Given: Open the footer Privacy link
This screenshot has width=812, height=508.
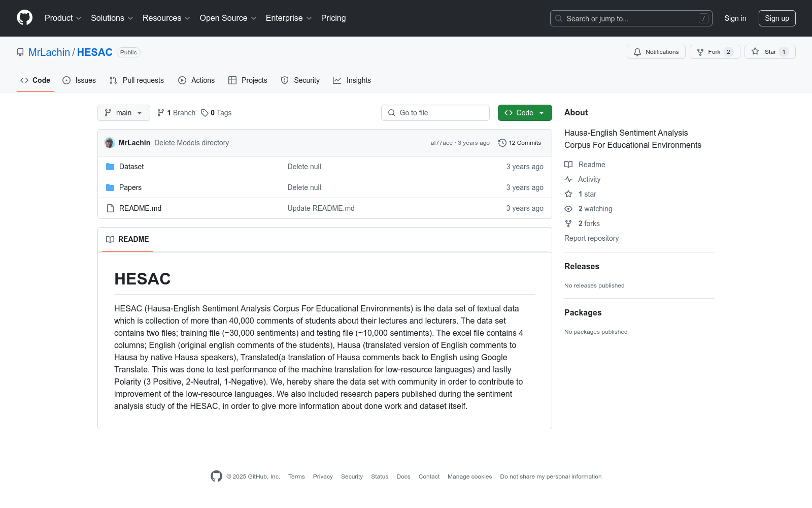Looking at the screenshot, I should click(323, 477).
